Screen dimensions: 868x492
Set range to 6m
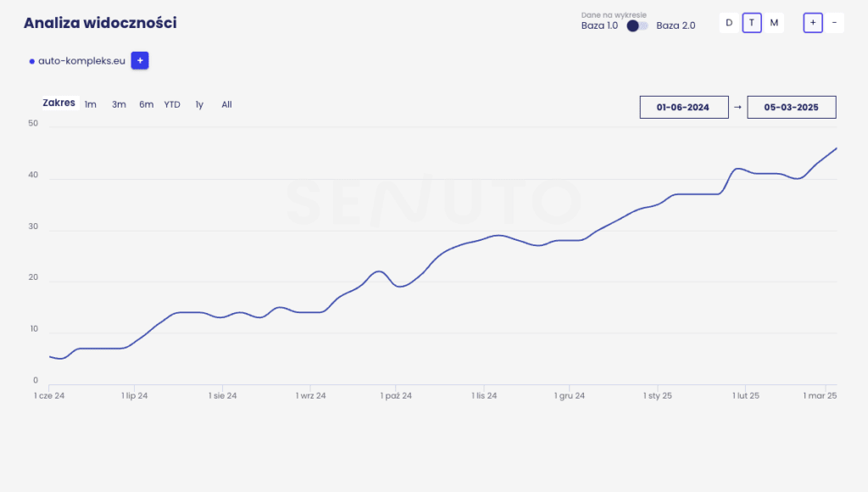(147, 104)
